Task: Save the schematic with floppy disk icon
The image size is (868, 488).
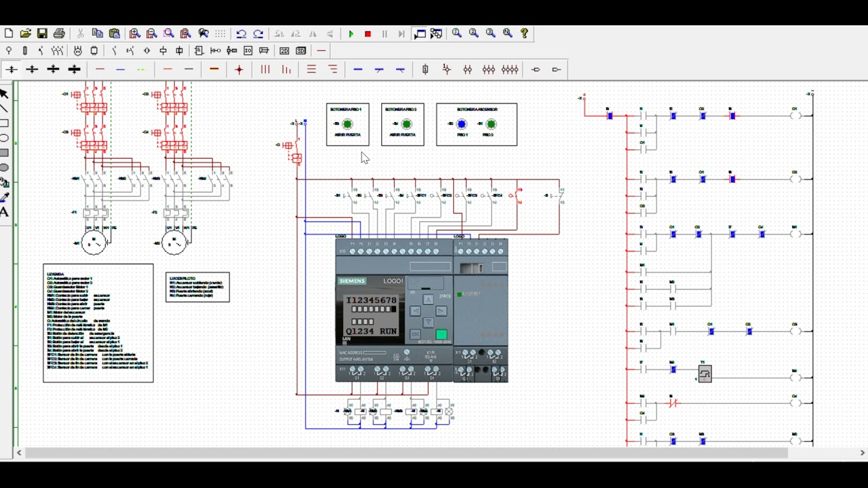Action: [x=42, y=33]
